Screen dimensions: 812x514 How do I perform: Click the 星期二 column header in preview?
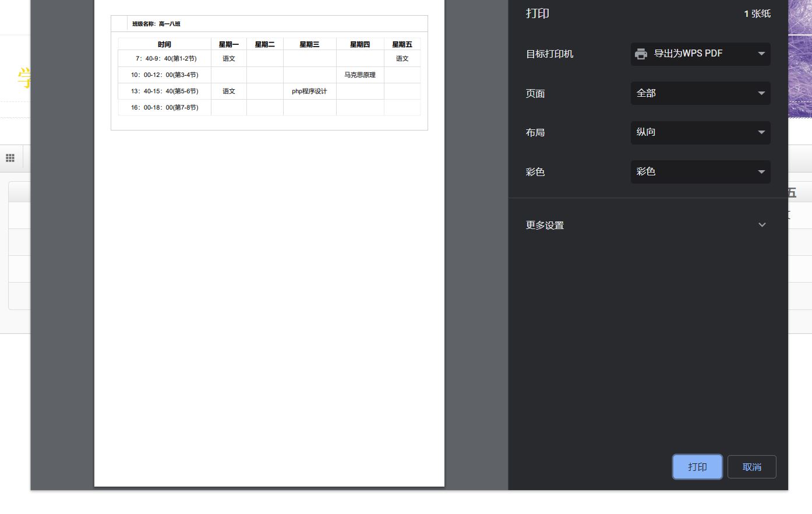coord(264,44)
